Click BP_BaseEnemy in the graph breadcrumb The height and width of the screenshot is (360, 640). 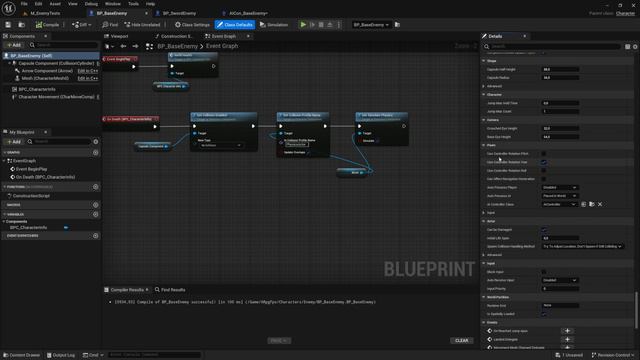[x=177, y=46]
